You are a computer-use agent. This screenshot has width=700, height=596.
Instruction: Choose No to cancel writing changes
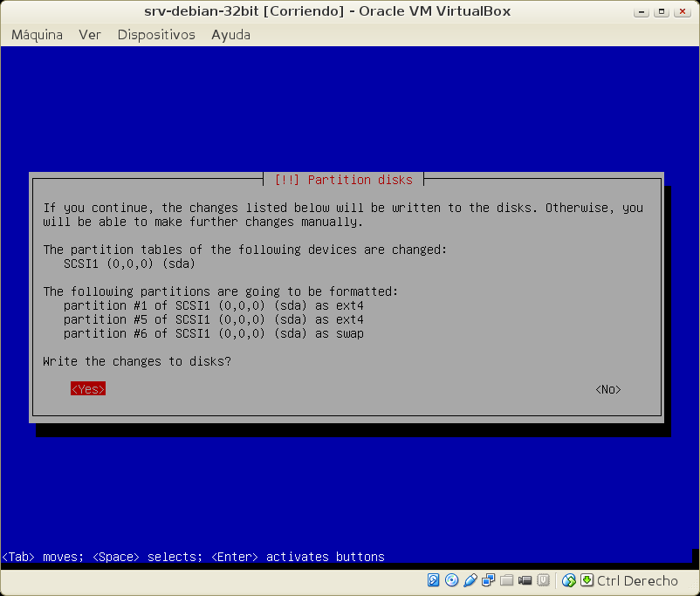tap(607, 389)
